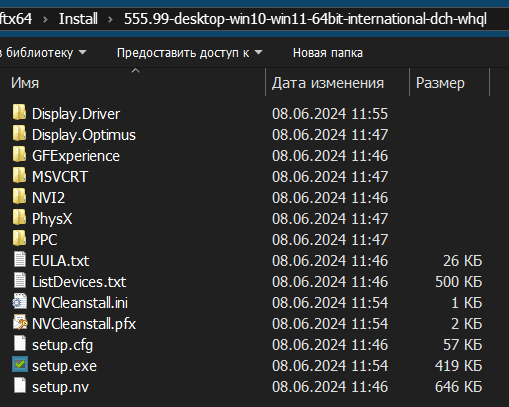This screenshot has height=407, width=509.
Task: Select the EULA.txt text file icon
Action: tap(20, 259)
